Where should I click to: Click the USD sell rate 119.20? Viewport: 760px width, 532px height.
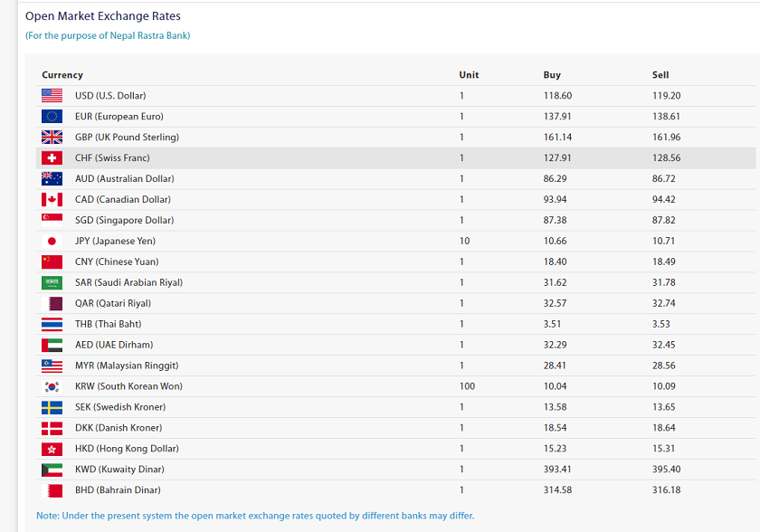667,95
